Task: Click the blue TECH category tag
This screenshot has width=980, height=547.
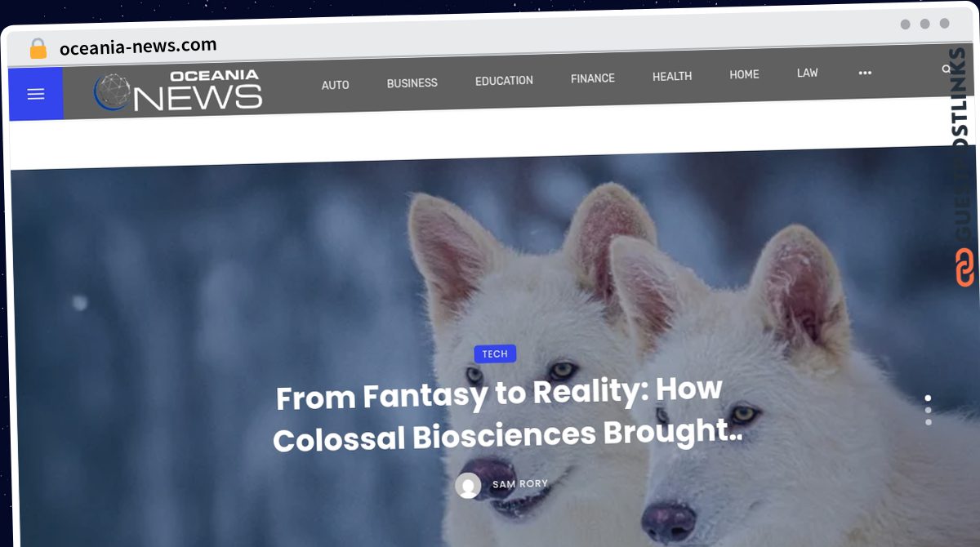Action: [495, 354]
